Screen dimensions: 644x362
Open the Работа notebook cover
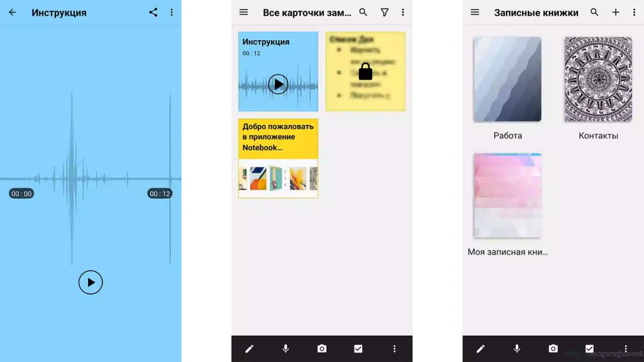tap(508, 79)
